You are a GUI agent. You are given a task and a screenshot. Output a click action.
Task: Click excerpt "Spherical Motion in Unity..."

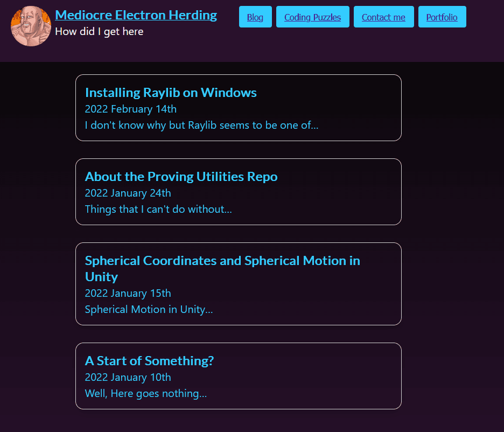149,310
